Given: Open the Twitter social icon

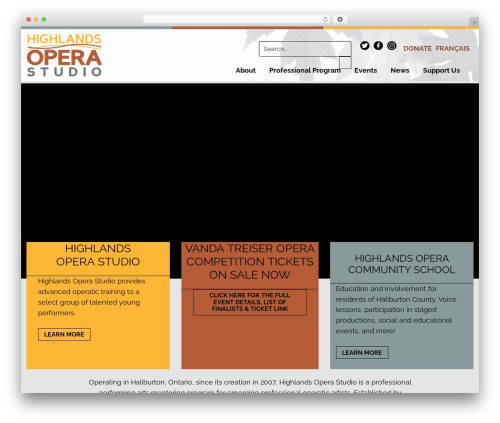Looking at the screenshot, I should 364,45.
